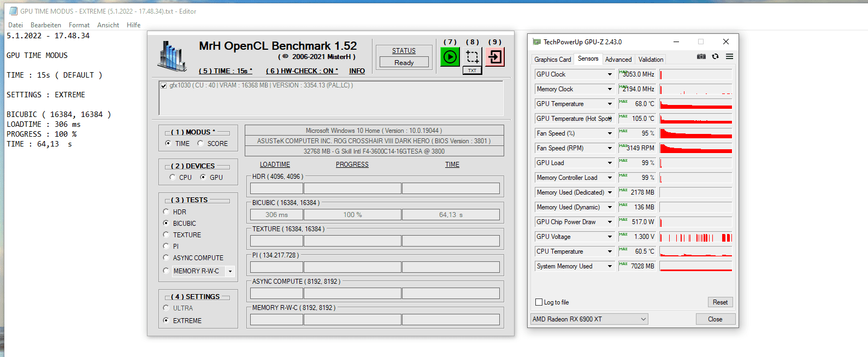Open the Datei menu in Editor
This screenshot has width=868, height=357.
tap(16, 25)
